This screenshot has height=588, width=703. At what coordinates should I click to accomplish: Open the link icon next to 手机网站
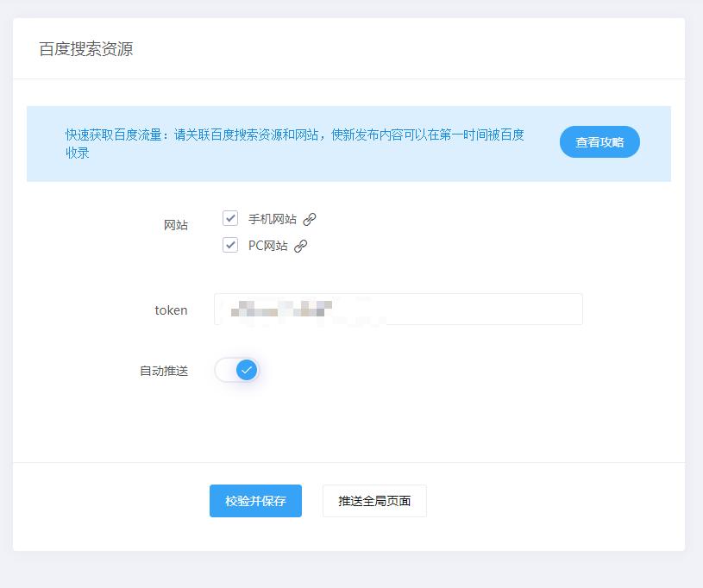pos(310,218)
